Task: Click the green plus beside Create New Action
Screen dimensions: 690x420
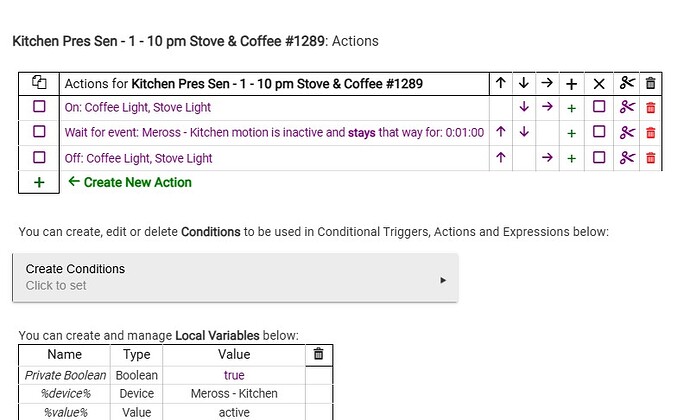Action: pos(39,183)
